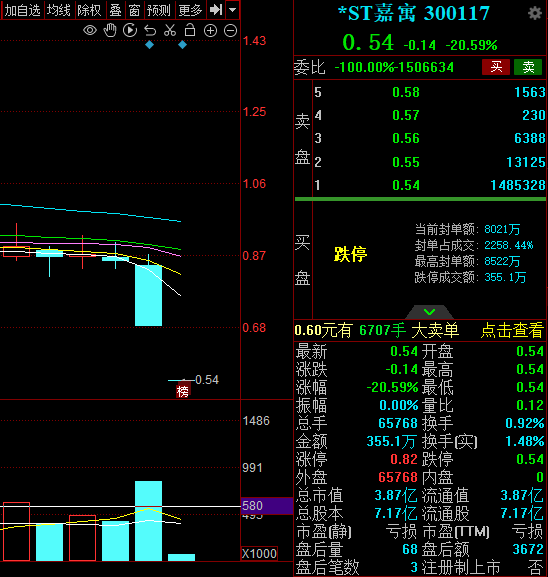Screen dimensions: 548x577
Task: Click the red 买 buy button
Action: point(496,67)
